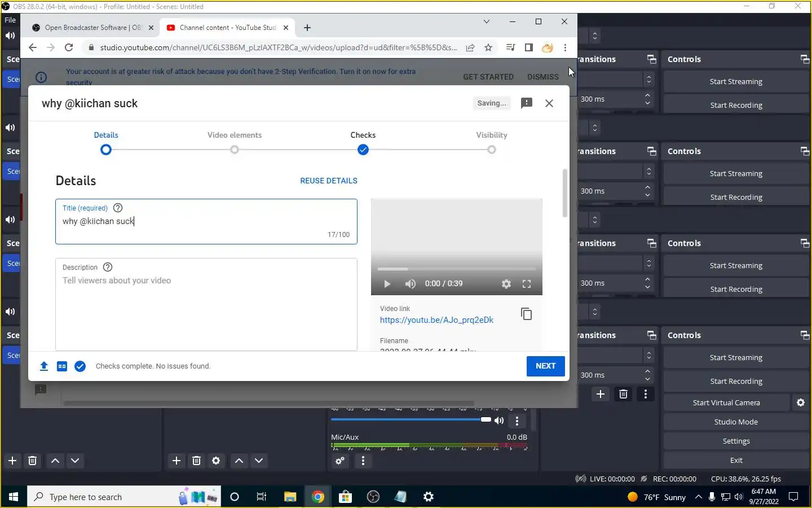Click the Exit button in OBS
The width and height of the screenshot is (812, 508).
pyautogui.click(x=736, y=460)
